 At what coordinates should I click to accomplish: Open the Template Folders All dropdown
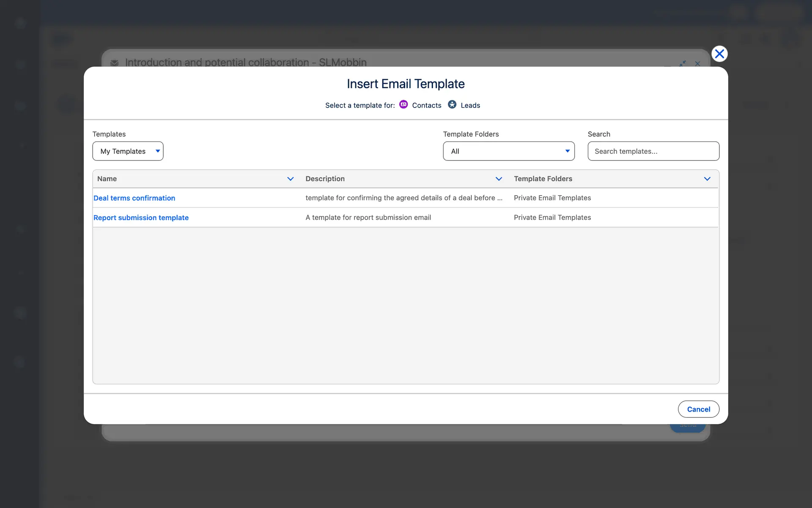pyautogui.click(x=508, y=151)
